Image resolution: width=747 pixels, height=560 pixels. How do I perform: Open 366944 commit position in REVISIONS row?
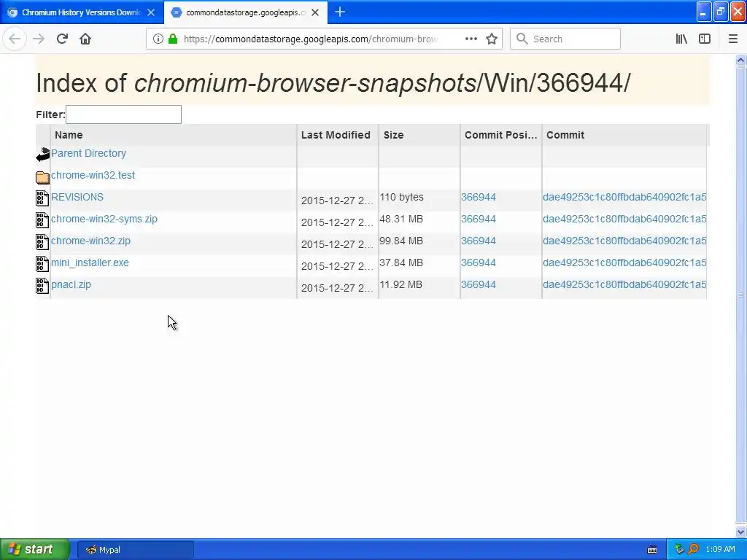pyautogui.click(x=479, y=197)
